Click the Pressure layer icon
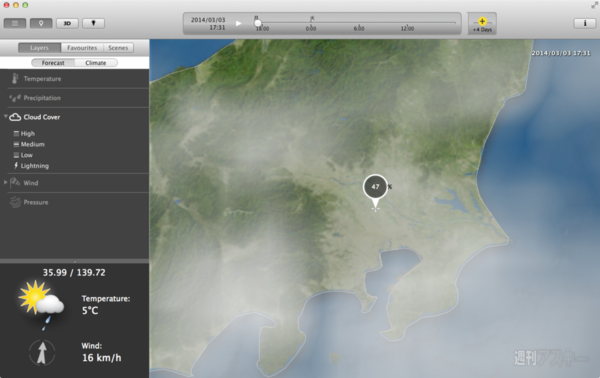 15,202
